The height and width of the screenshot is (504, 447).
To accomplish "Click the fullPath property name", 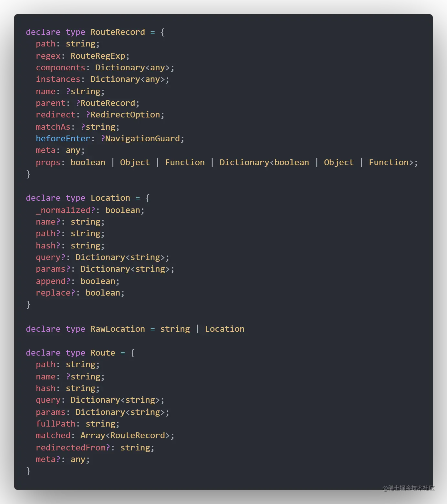I will click(x=56, y=424).
